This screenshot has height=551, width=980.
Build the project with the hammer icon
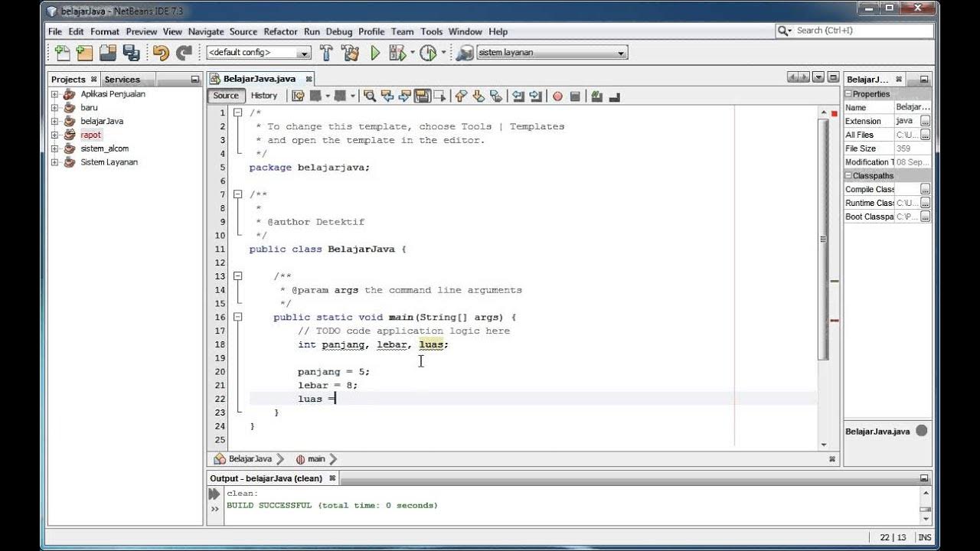pyautogui.click(x=326, y=53)
